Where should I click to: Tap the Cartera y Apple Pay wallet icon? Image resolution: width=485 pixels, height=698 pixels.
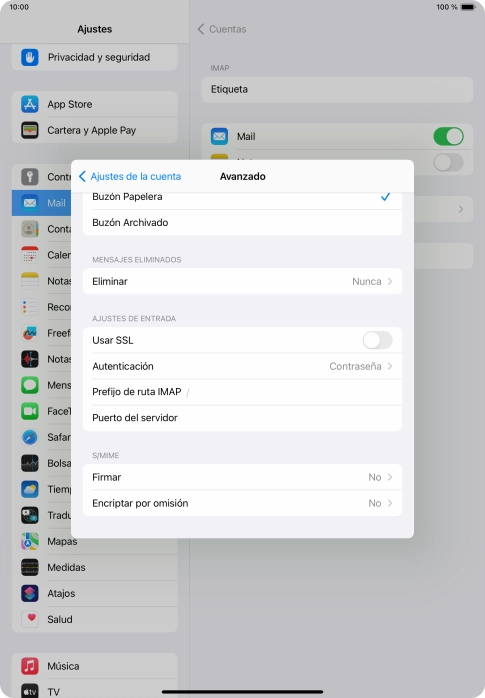coord(30,130)
